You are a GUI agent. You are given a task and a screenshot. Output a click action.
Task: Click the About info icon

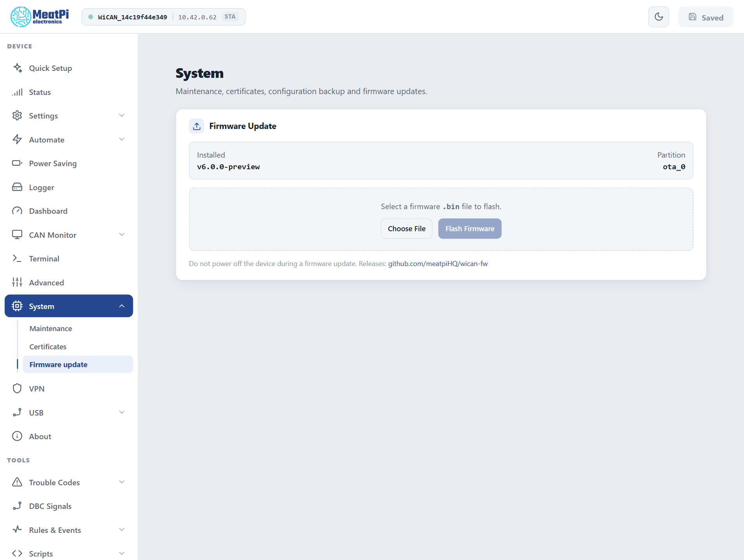click(17, 436)
